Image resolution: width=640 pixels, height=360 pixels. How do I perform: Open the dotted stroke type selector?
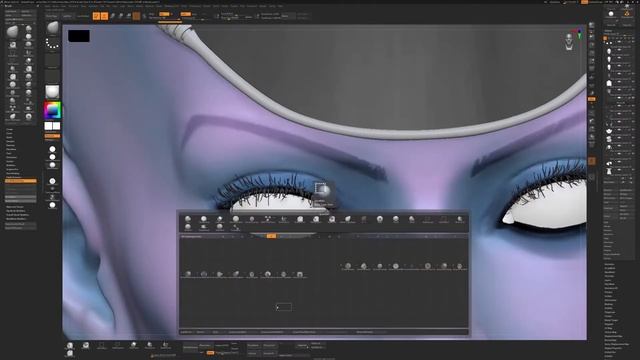52,44
